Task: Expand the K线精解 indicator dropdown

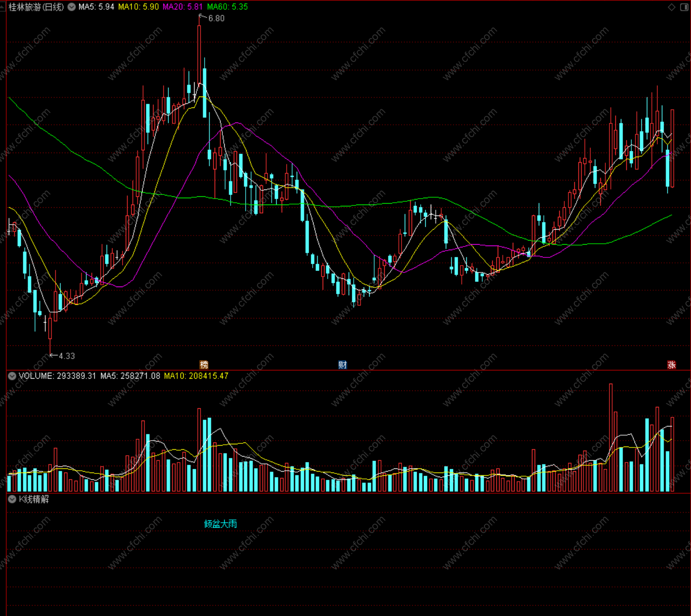Action: click(12, 499)
